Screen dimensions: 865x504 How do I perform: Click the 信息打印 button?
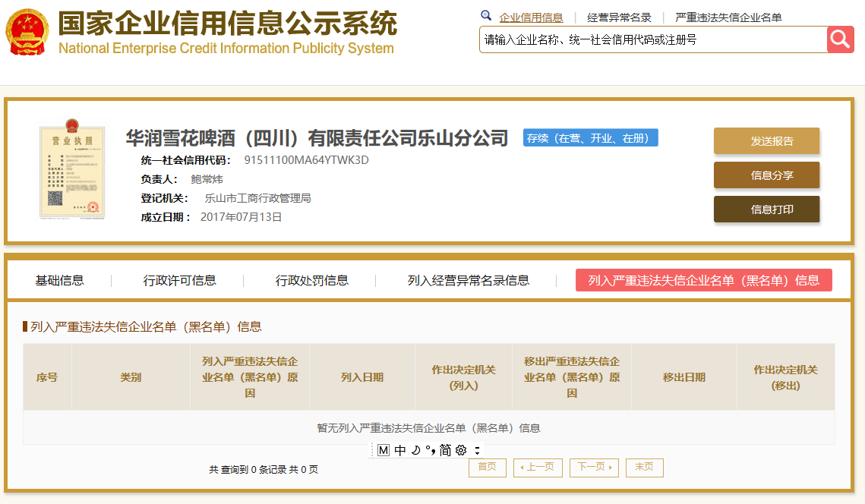[766, 209]
